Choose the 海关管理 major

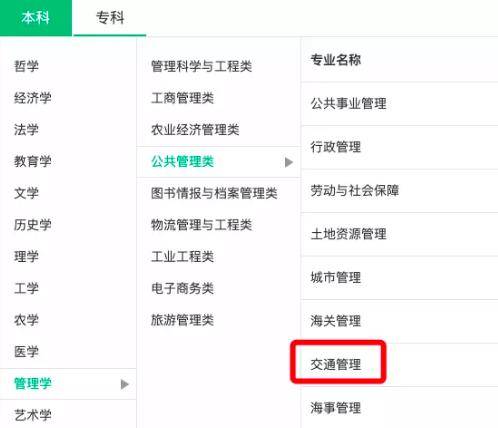click(x=336, y=321)
